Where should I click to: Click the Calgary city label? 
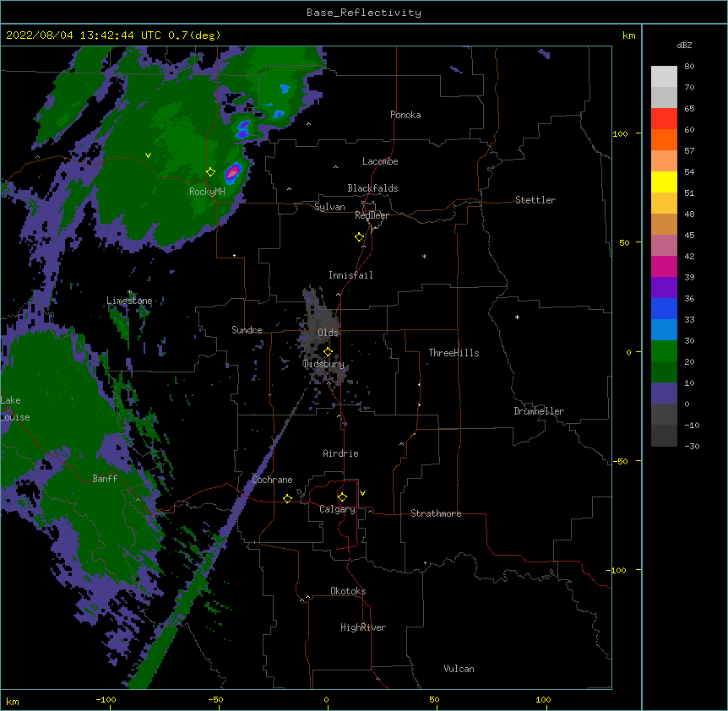pos(337,509)
